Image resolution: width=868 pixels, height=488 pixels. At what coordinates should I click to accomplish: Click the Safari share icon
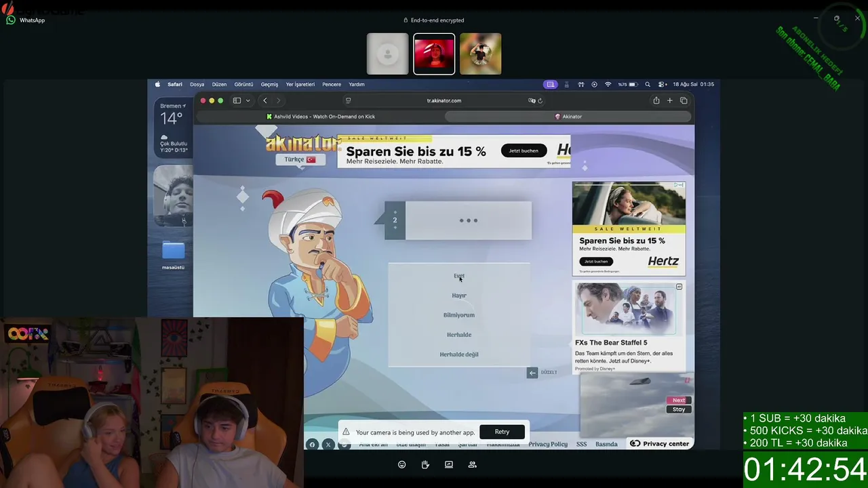pos(656,100)
